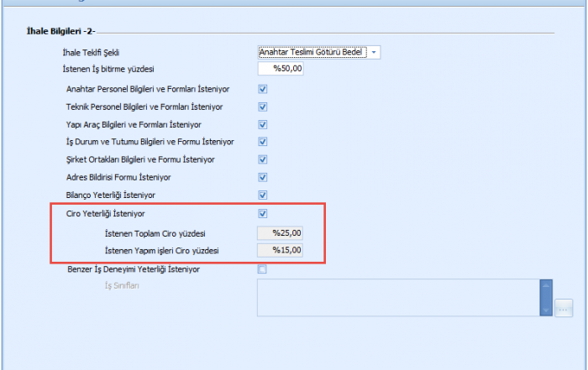Disable Şirket Ortakları Bilgileri ve Formu checkbox

[x=262, y=159]
